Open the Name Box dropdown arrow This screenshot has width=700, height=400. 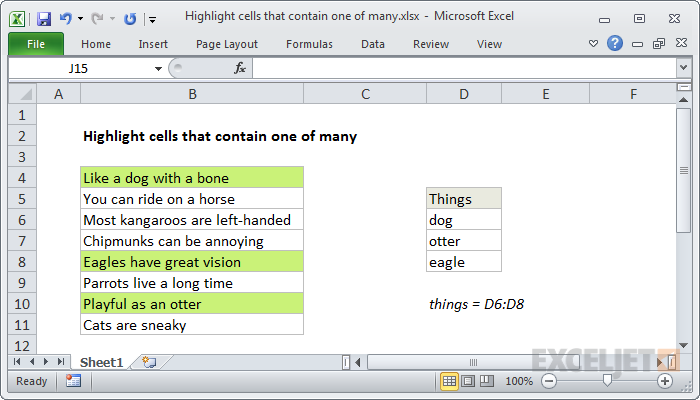coord(158,69)
